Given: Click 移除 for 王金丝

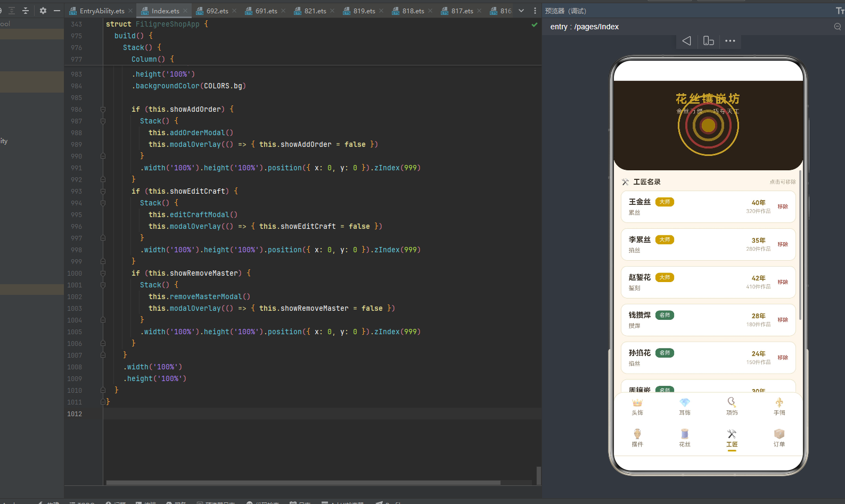Looking at the screenshot, I should (783, 206).
